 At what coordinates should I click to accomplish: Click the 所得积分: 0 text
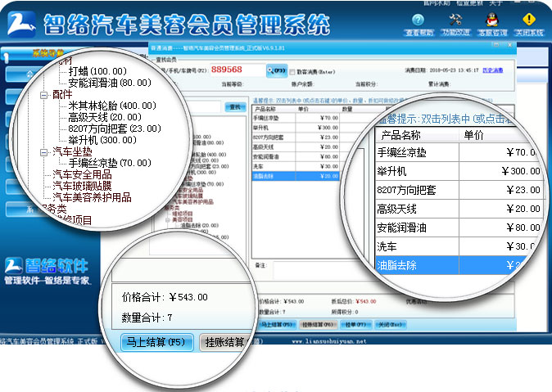(x=345, y=312)
